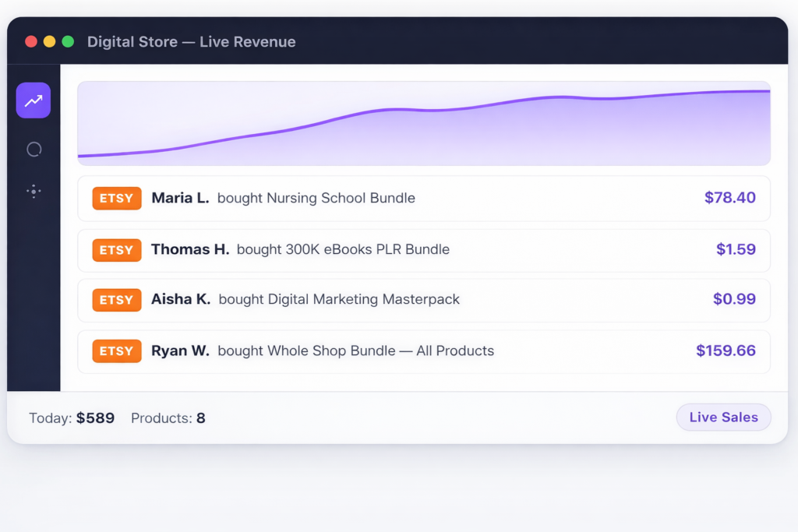Select the trending revenue chart sidebar icon

[34, 100]
